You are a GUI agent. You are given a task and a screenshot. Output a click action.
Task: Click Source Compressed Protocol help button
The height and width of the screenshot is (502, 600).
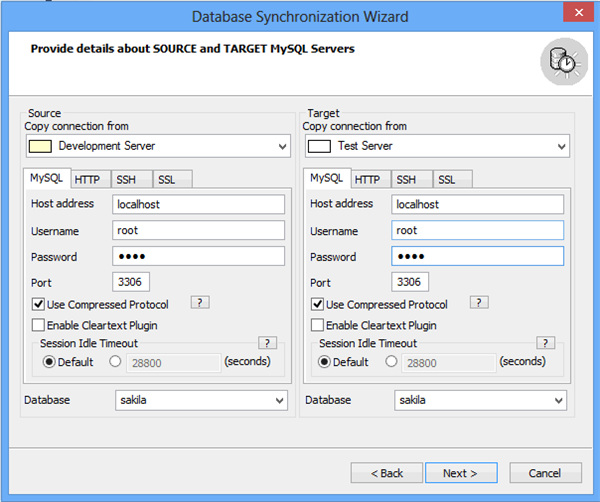point(200,303)
